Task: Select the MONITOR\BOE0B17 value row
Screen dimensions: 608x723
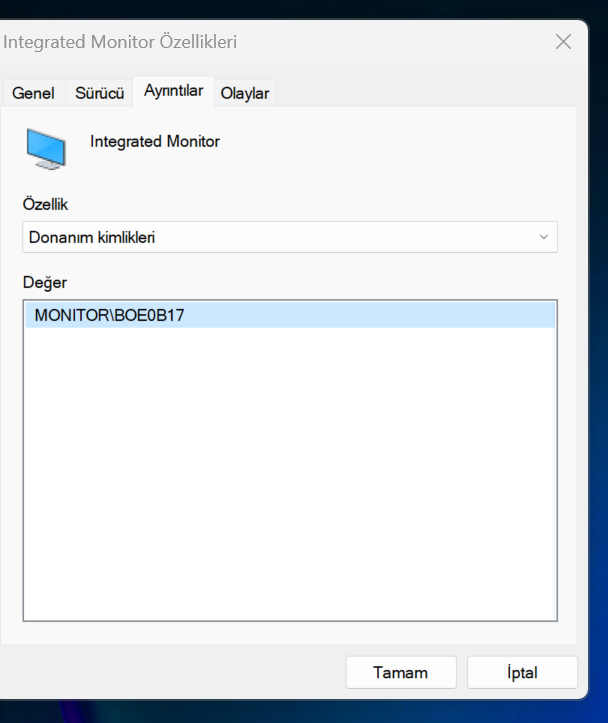Action: 290,315
